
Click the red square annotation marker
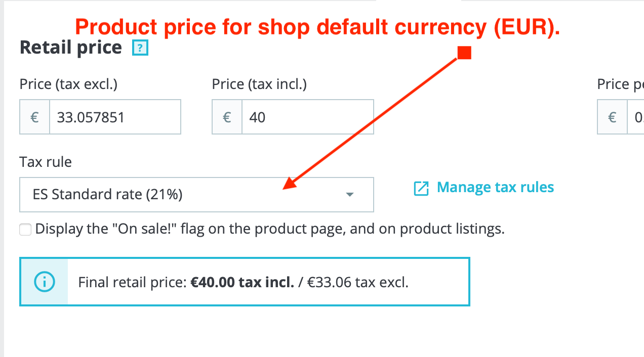(x=464, y=53)
